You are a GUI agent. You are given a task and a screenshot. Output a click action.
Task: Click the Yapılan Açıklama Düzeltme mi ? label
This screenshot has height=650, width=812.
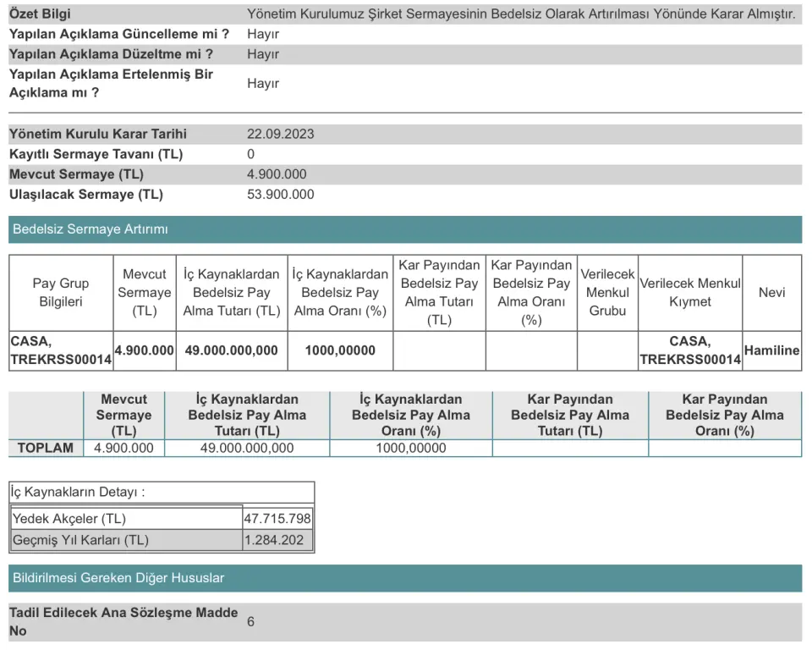[111, 54]
